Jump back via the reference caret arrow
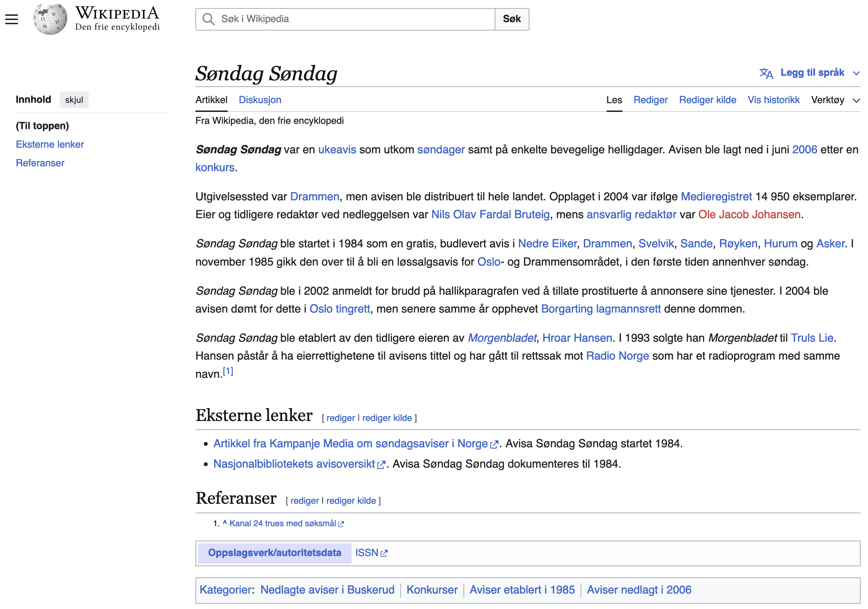The height and width of the screenshot is (609, 868). 225,523
